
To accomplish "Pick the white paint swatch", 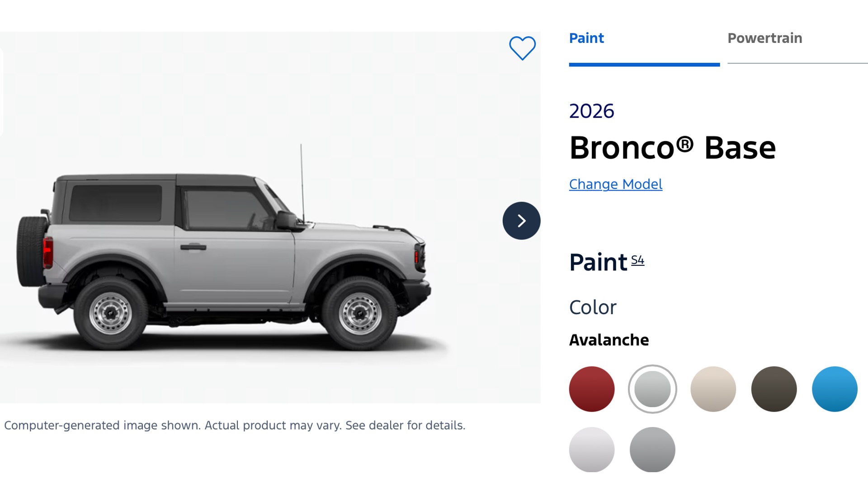I will coord(591,450).
